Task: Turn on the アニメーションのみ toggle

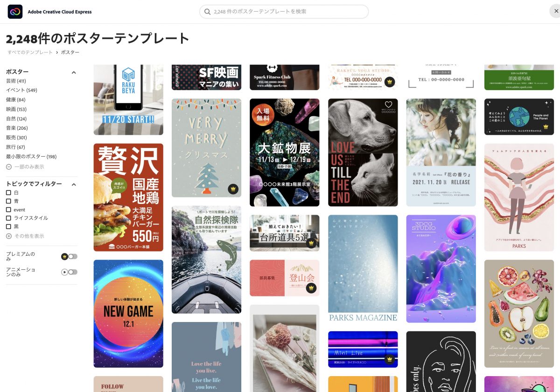Action: click(70, 272)
